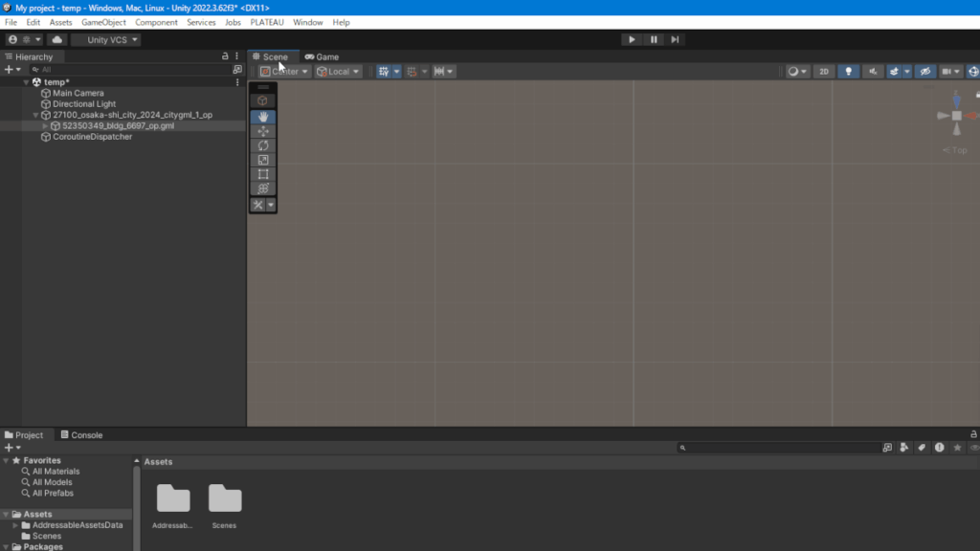This screenshot has width=980, height=551.
Task: Expand the 52350349_bldg_6697_op.gml object
Action: (45, 126)
